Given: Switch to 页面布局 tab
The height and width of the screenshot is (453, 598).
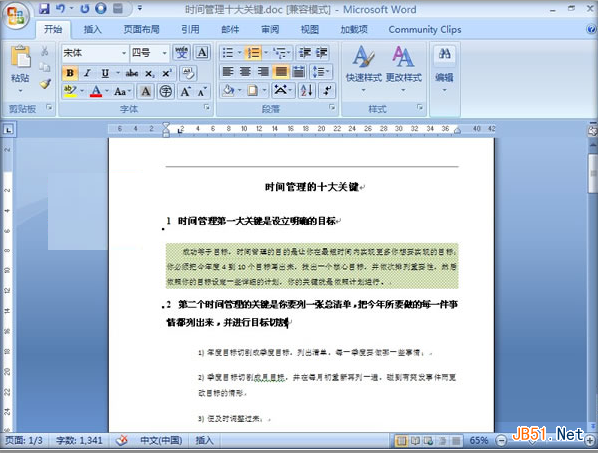Looking at the screenshot, I should pos(141,29).
